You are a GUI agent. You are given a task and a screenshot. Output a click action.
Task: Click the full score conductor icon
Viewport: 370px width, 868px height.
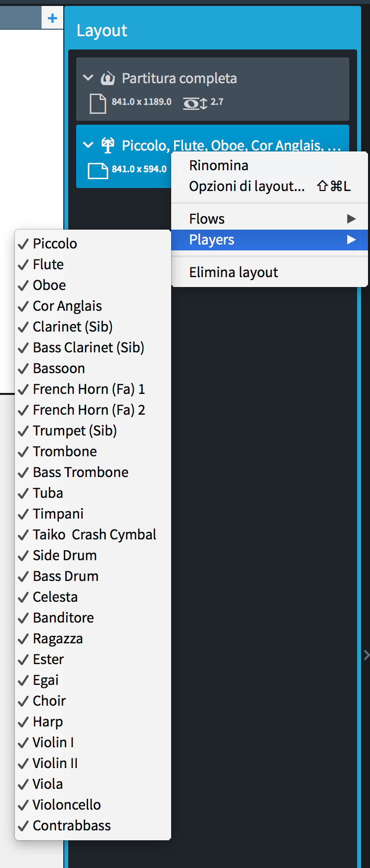click(x=107, y=78)
